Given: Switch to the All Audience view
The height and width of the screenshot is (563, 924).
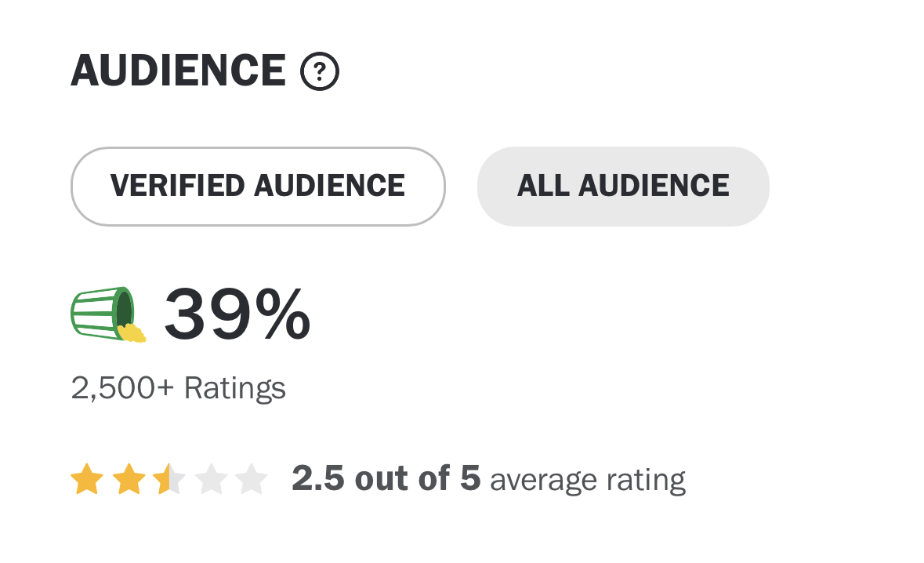Looking at the screenshot, I should click(x=624, y=187).
